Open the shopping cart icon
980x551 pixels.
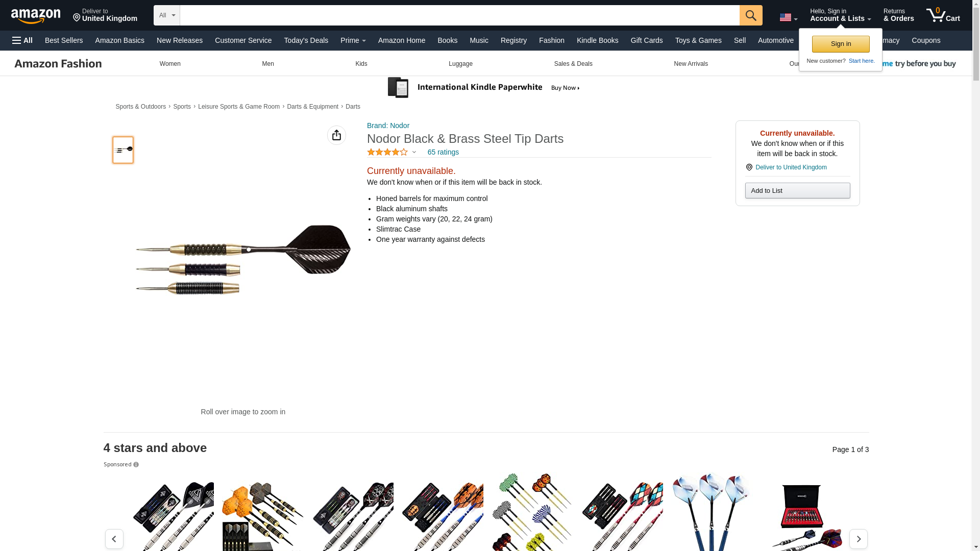tap(943, 15)
